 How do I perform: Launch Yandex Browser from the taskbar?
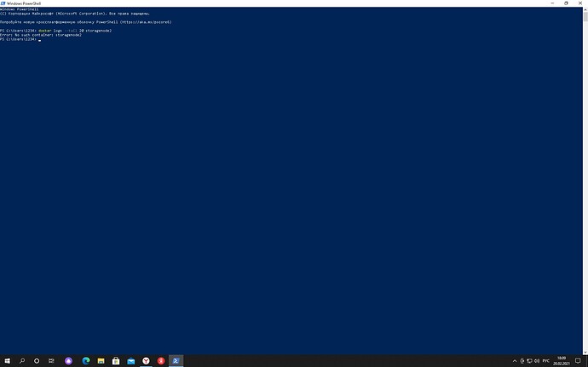[147, 360]
